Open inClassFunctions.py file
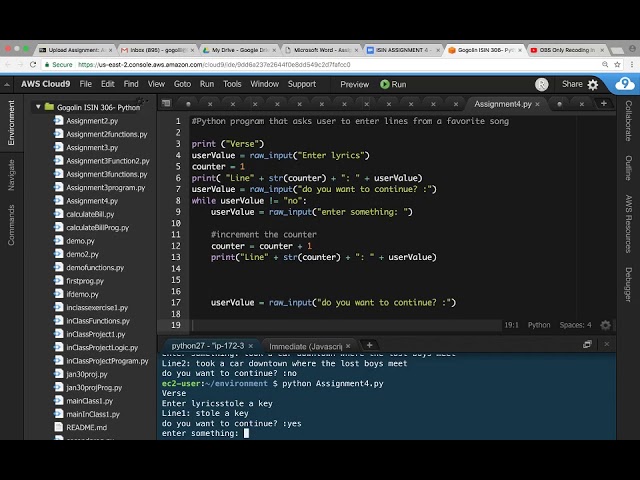Viewport: 640px width, 480px height. coord(98,321)
